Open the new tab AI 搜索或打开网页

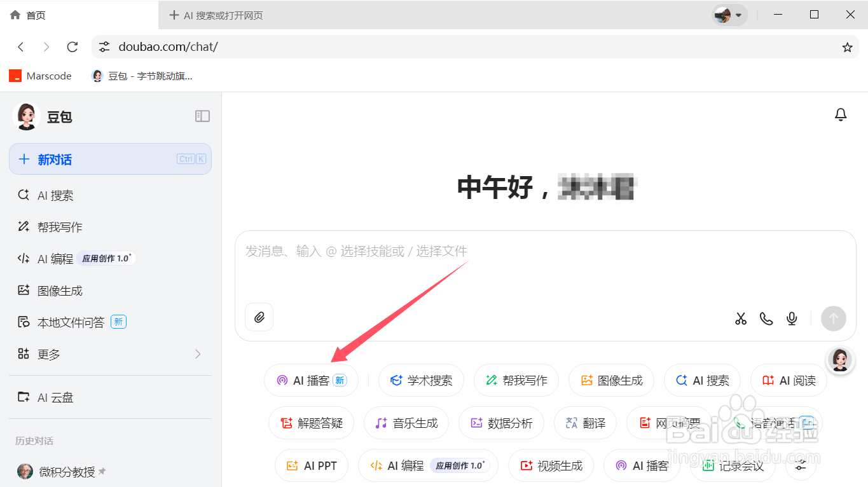[x=216, y=15]
